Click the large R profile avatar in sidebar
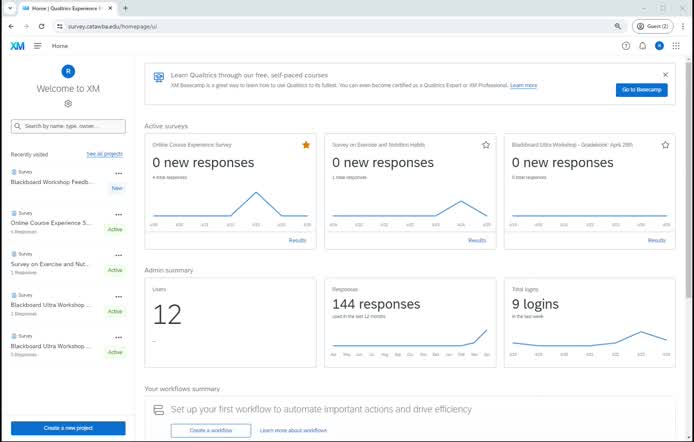 point(68,71)
